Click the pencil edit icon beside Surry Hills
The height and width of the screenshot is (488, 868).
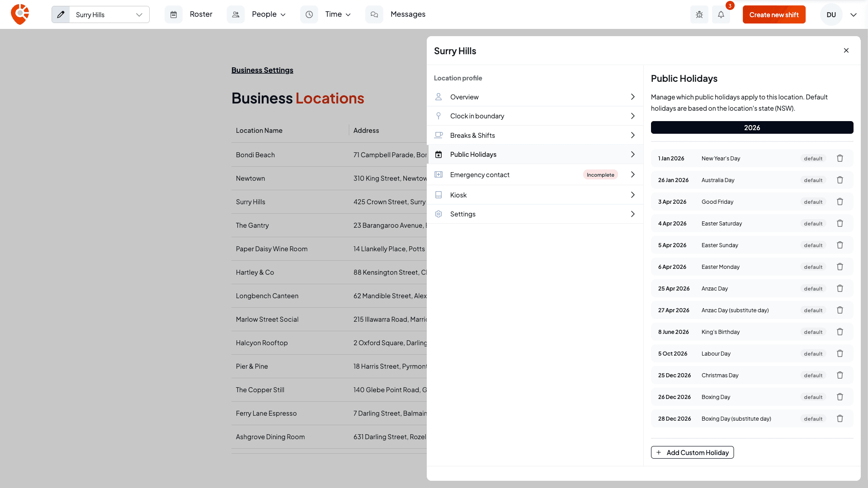click(61, 14)
